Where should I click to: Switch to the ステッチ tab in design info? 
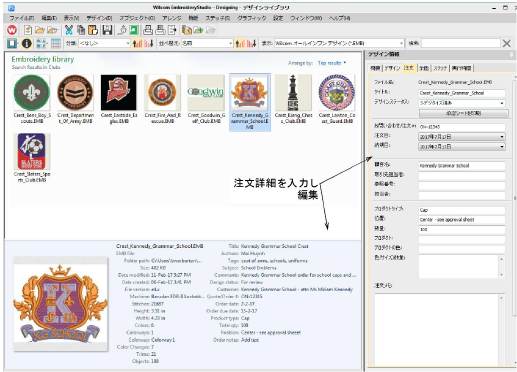(440, 68)
